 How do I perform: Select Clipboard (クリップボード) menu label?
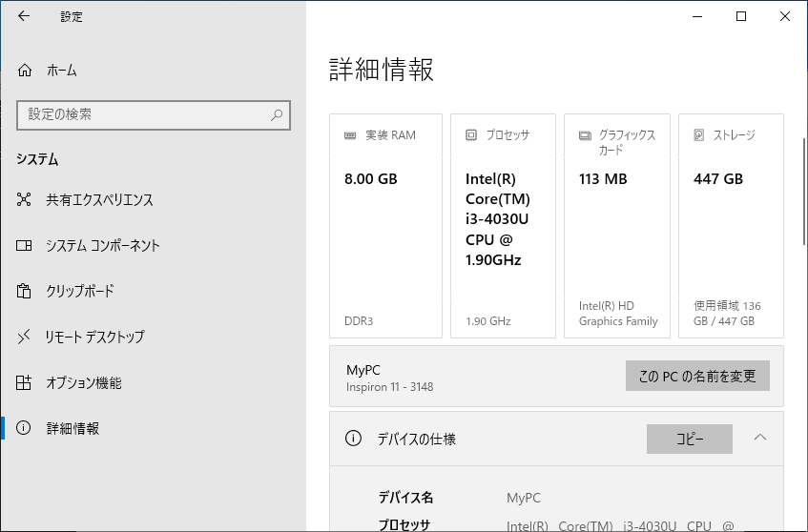tap(80, 292)
